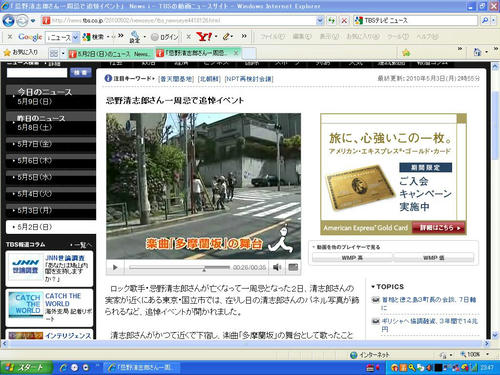Click the Google toolbar 検索 search button
Screen dimensions: 500x375
94,37
